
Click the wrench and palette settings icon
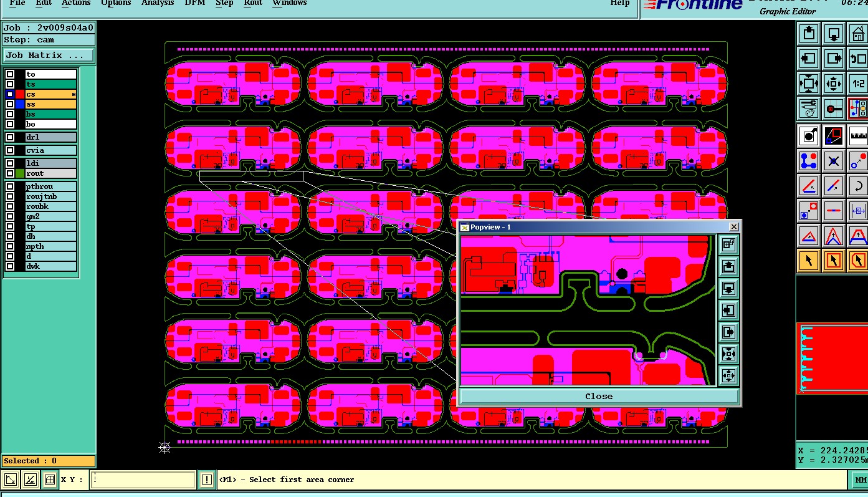809,109
